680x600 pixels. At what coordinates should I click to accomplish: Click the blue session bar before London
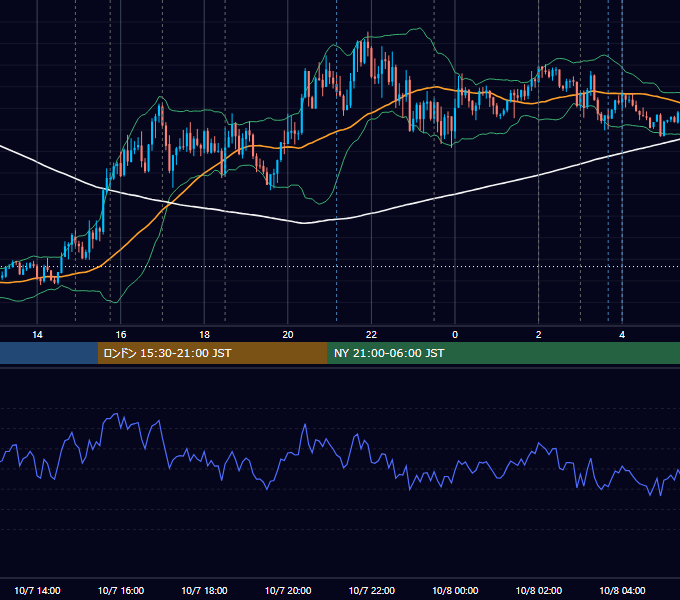[49, 353]
